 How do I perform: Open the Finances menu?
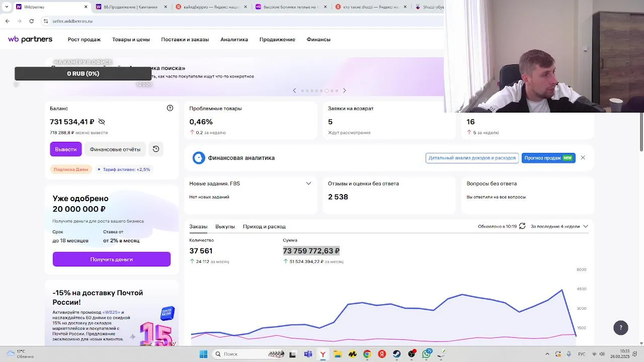[318, 39]
